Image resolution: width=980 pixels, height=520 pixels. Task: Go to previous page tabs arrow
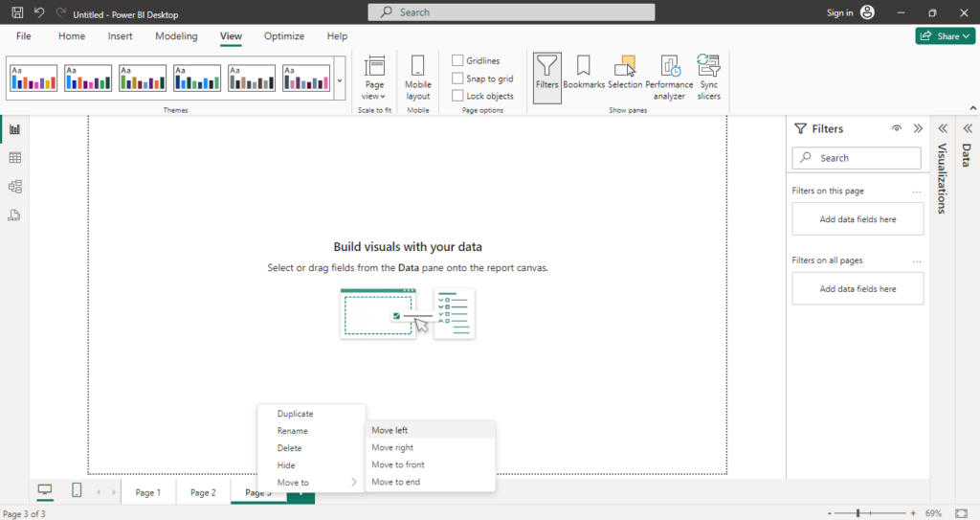[99, 492]
